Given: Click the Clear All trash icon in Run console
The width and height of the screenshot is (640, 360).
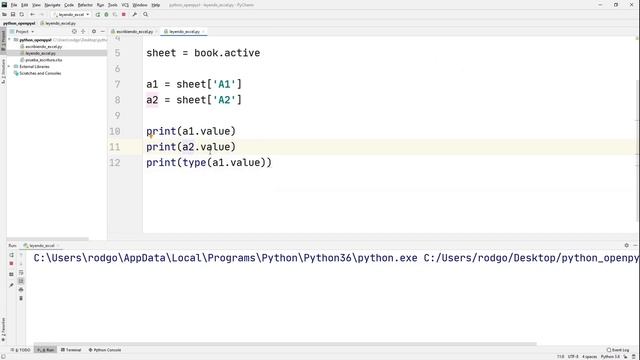Looking at the screenshot, I should pyautogui.click(x=21, y=298).
